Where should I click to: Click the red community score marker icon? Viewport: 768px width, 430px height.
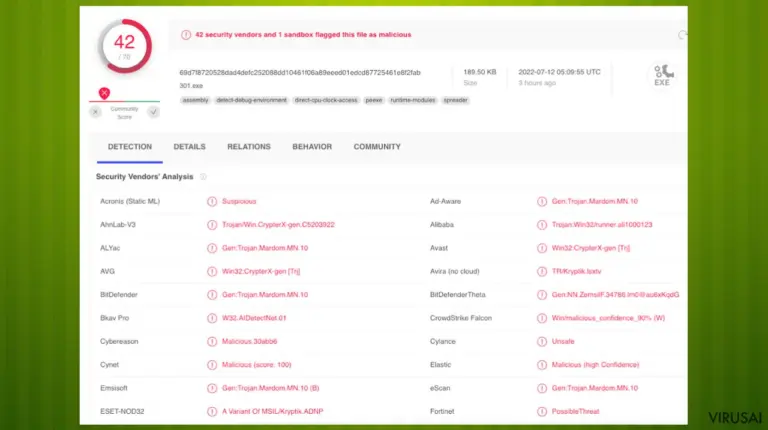[104, 93]
